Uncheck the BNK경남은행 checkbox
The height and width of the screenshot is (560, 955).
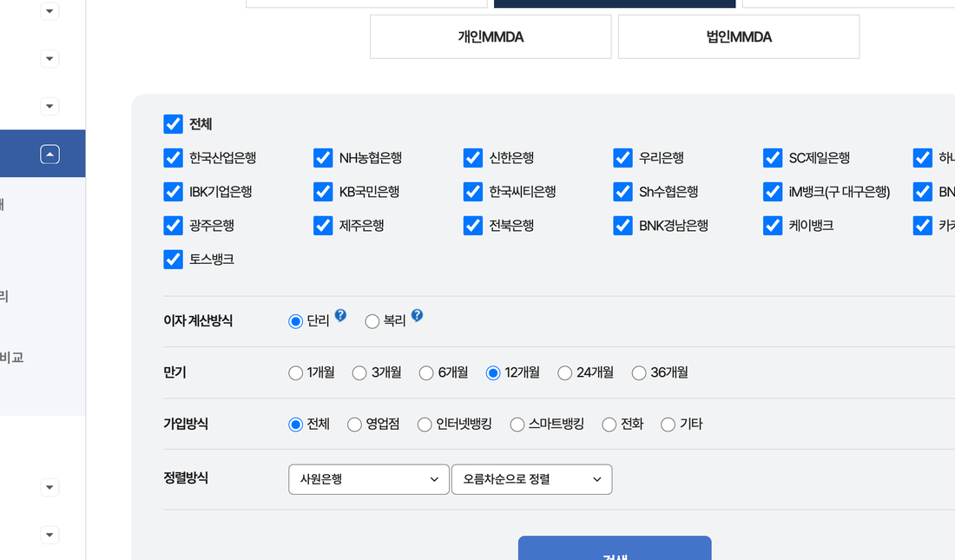click(x=622, y=226)
